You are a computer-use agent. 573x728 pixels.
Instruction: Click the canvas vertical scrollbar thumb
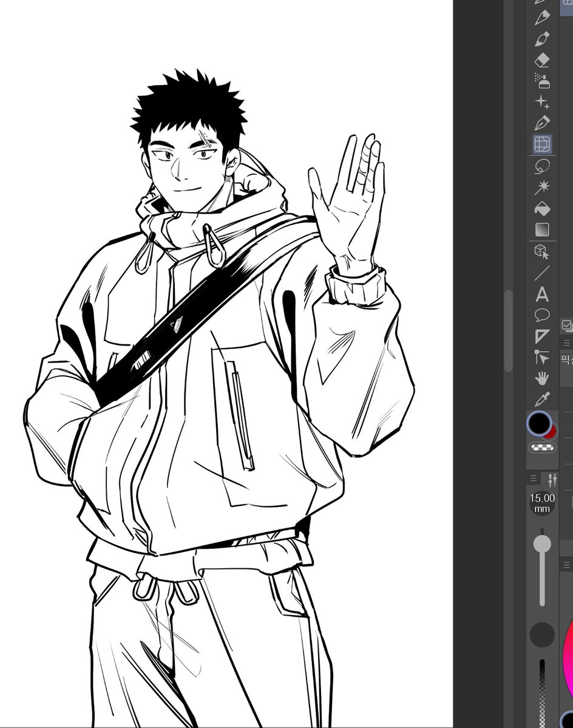pos(509,330)
